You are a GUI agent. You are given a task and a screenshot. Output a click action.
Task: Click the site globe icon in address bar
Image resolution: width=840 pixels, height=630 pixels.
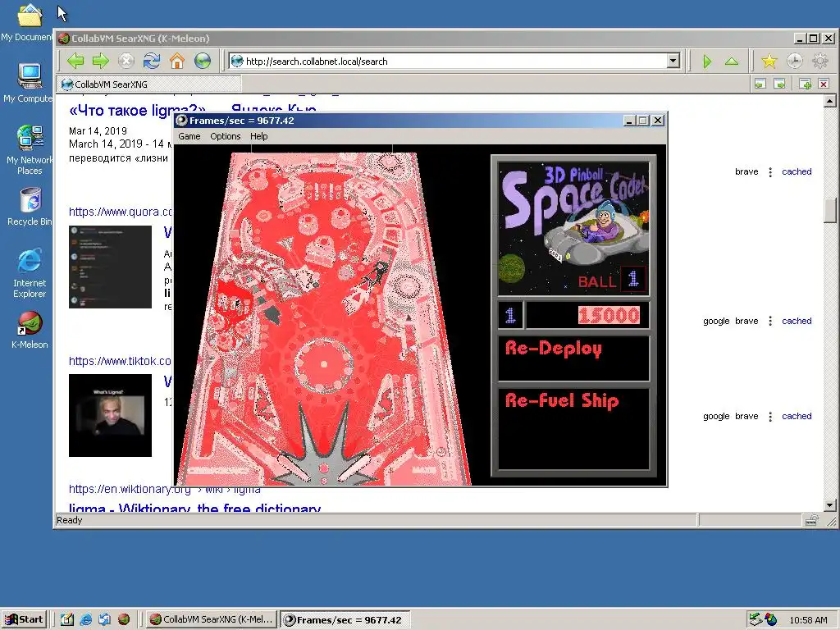237,61
